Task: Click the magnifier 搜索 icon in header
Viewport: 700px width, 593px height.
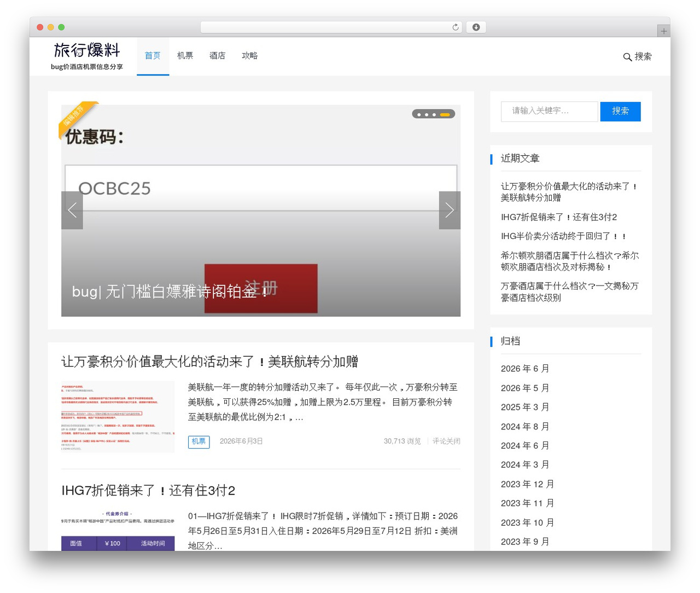Action: 638,56
